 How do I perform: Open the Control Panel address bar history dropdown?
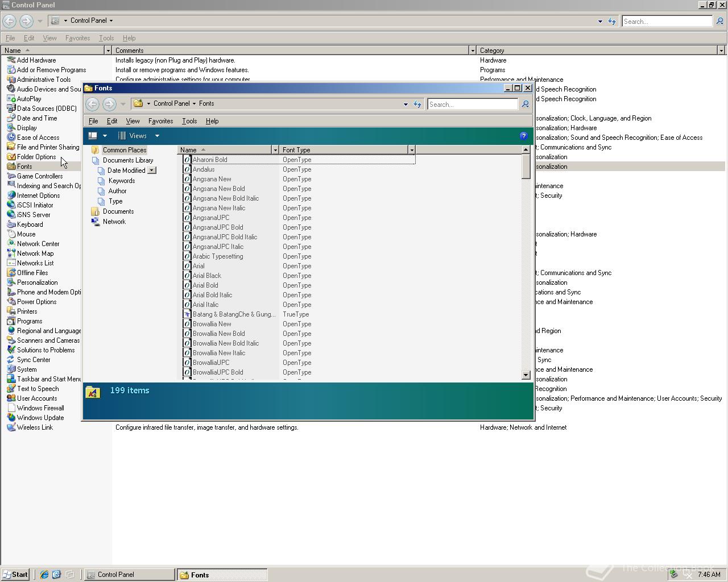tap(600, 22)
